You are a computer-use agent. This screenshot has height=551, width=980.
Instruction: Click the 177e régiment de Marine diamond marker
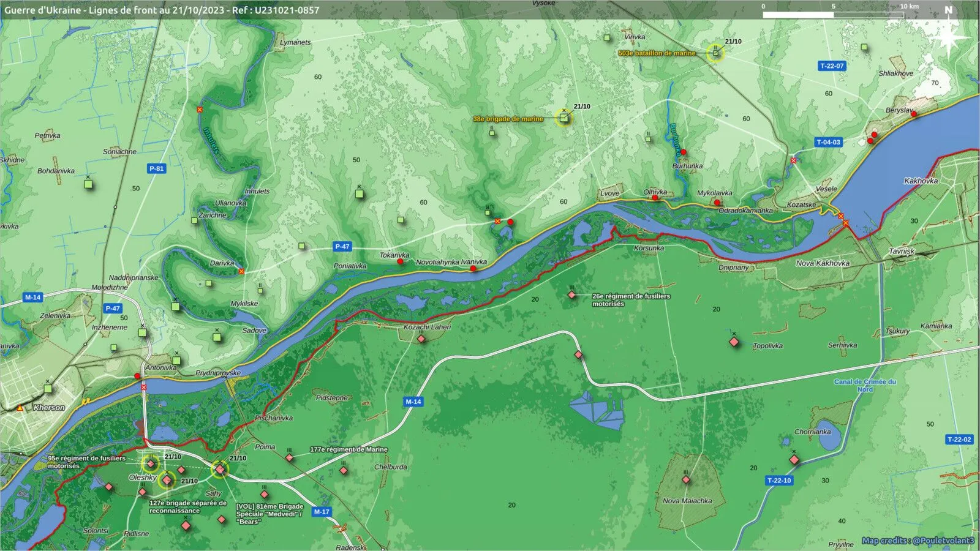coord(290,457)
